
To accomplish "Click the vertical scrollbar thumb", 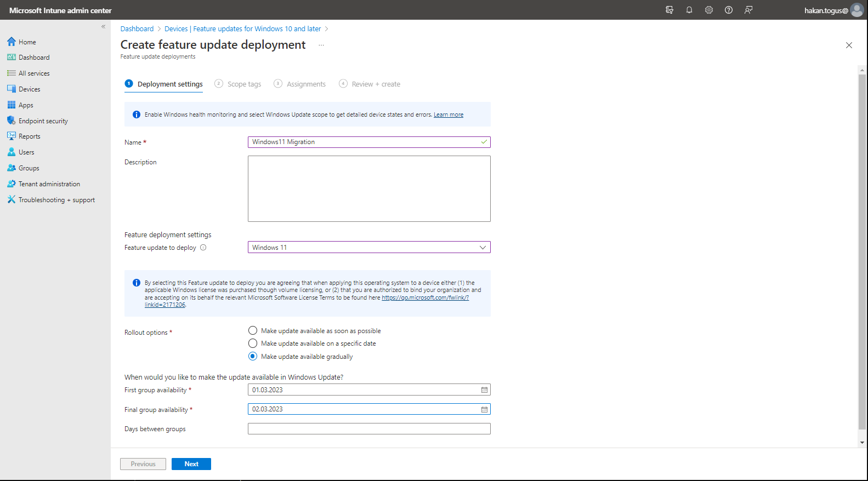I will [862, 252].
